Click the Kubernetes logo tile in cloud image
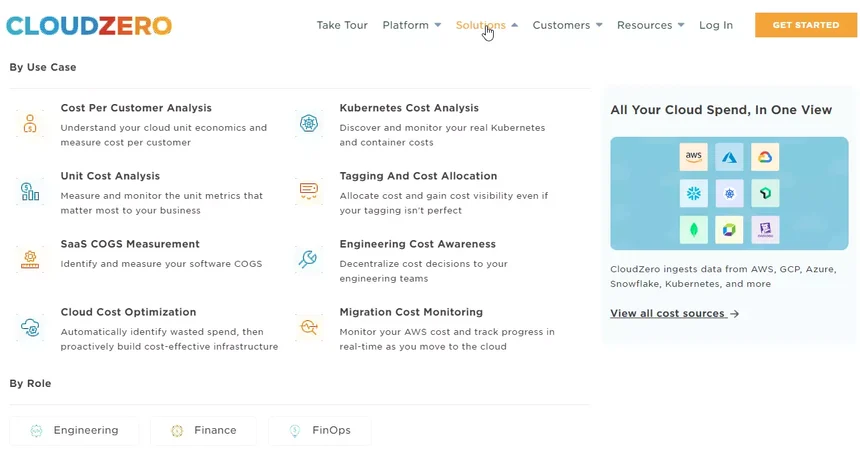Viewport: 860px width, 453px height. (x=729, y=193)
